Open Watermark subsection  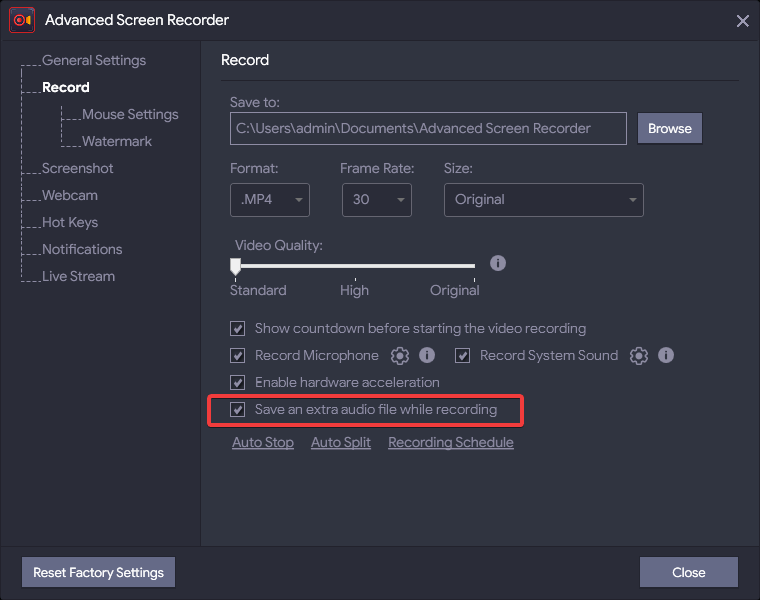click(x=117, y=141)
